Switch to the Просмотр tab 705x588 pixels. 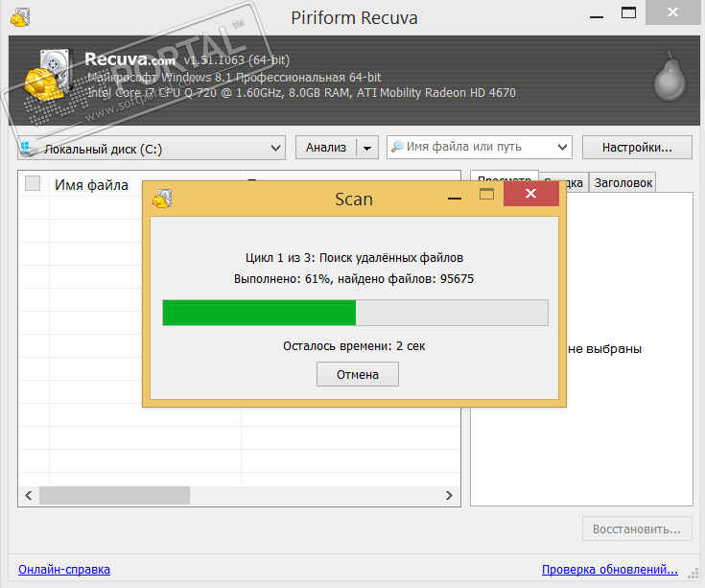pos(504,176)
